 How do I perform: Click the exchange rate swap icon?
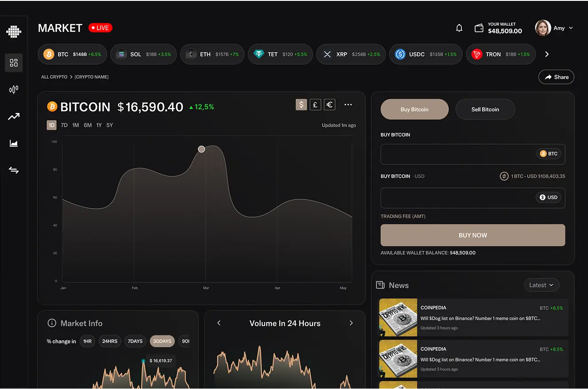point(504,176)
